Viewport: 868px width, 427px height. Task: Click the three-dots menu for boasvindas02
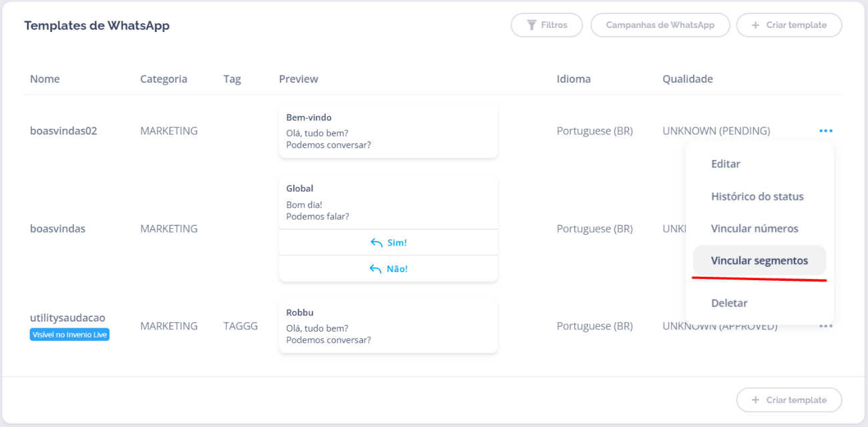pos(826,131)
